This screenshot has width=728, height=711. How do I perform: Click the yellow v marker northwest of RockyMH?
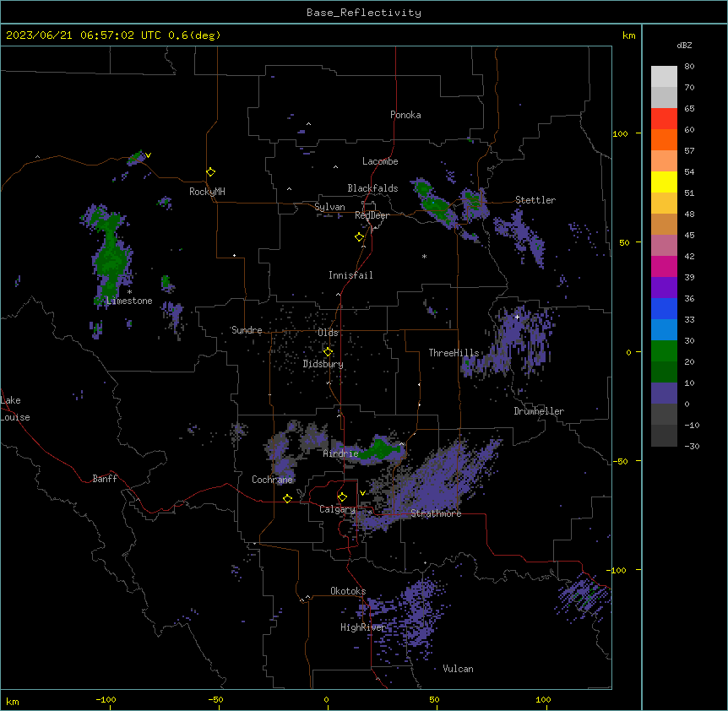click(x=148, y=155)
